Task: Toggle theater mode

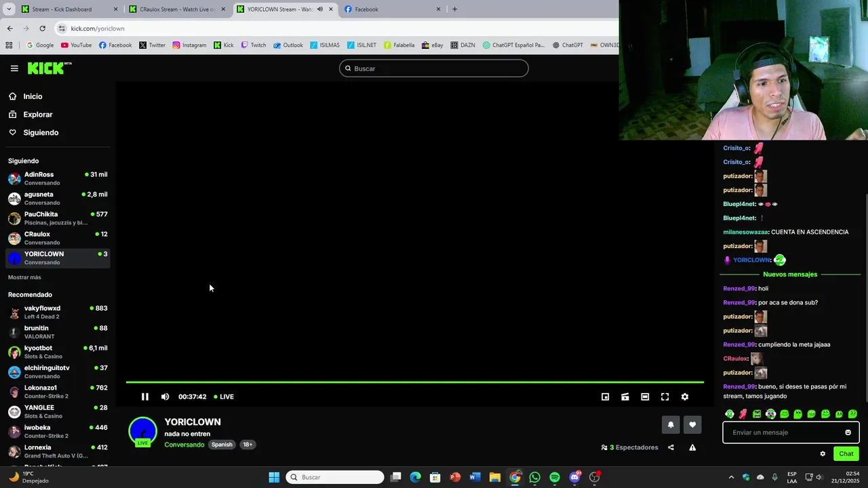Action: pos(645,396)
